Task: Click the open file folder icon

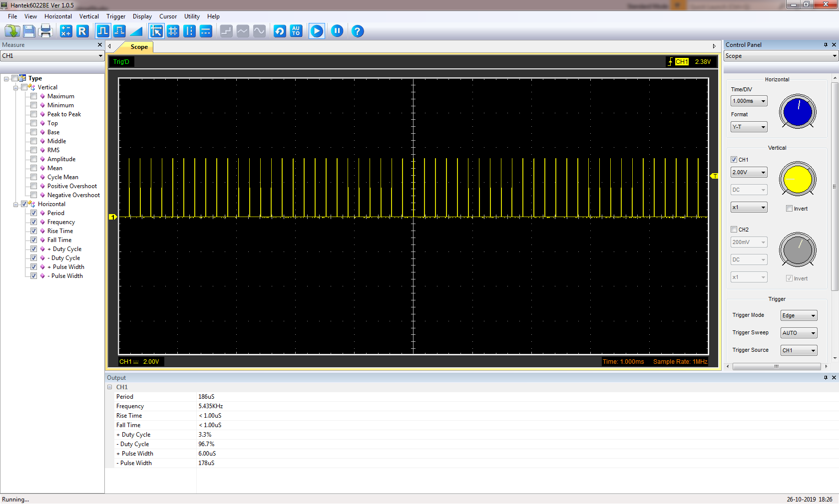Action: pos(12,31)
